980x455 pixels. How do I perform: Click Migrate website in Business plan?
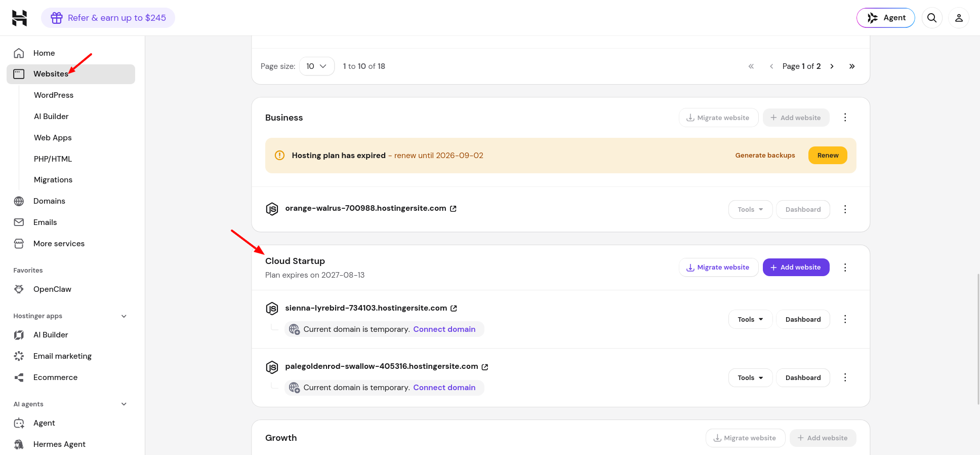[x=718, y=118]
